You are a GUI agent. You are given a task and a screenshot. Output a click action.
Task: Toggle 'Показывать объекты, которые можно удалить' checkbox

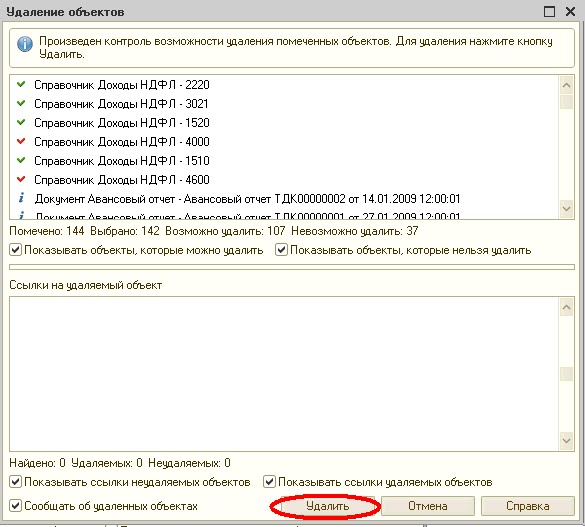(15, 250)
